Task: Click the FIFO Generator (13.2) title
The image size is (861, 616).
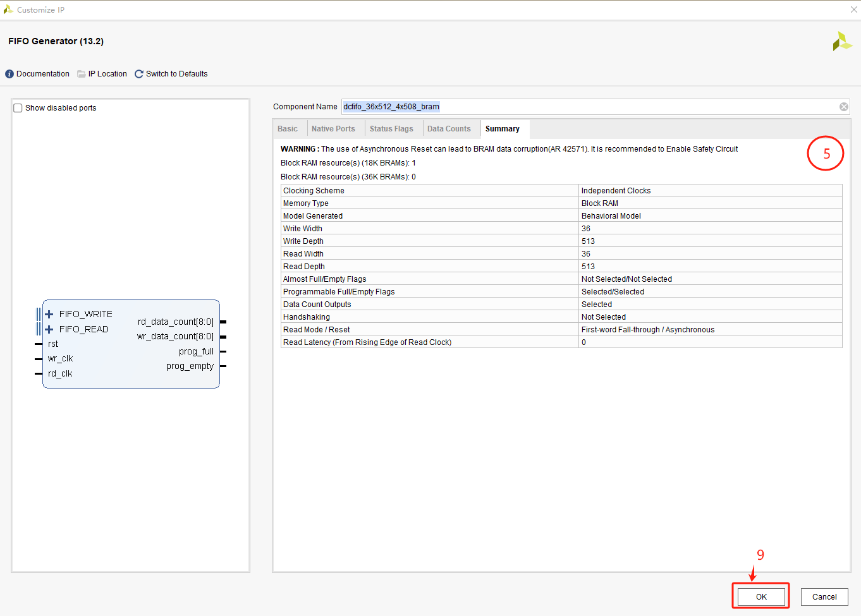Action: (56, 41)
